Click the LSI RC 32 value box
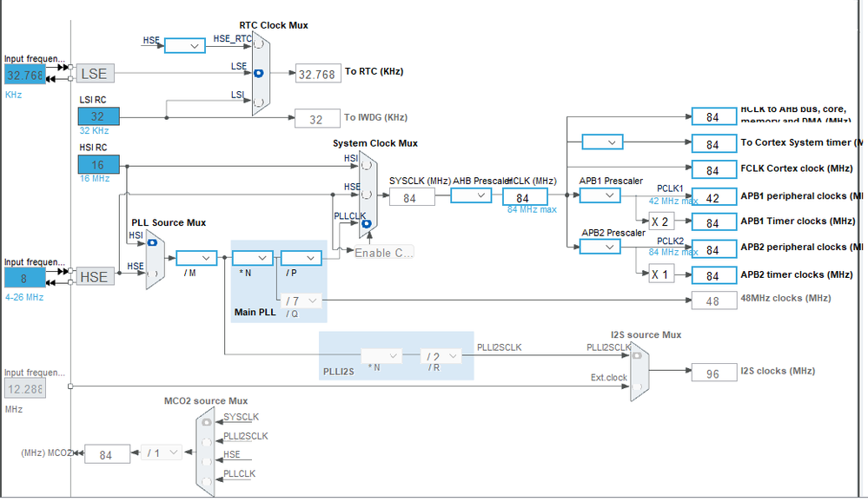Screen dimensions: 868x502 coord(98,116)
